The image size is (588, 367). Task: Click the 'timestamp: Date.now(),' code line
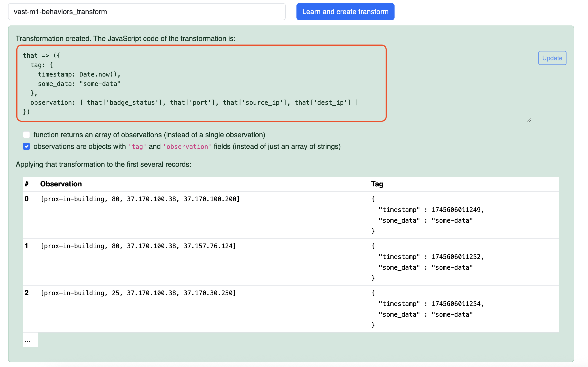79,74
